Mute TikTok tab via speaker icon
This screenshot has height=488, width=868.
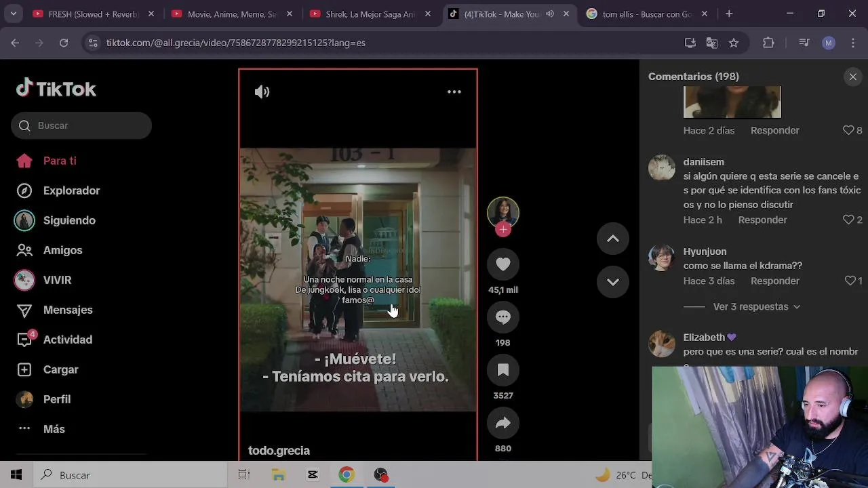(550, 14)
